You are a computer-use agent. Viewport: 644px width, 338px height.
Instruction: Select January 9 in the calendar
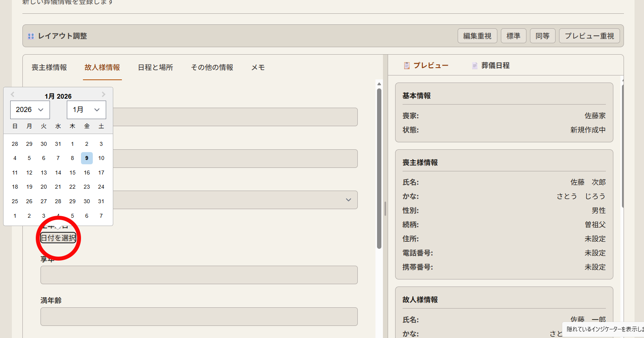point(87,158)
